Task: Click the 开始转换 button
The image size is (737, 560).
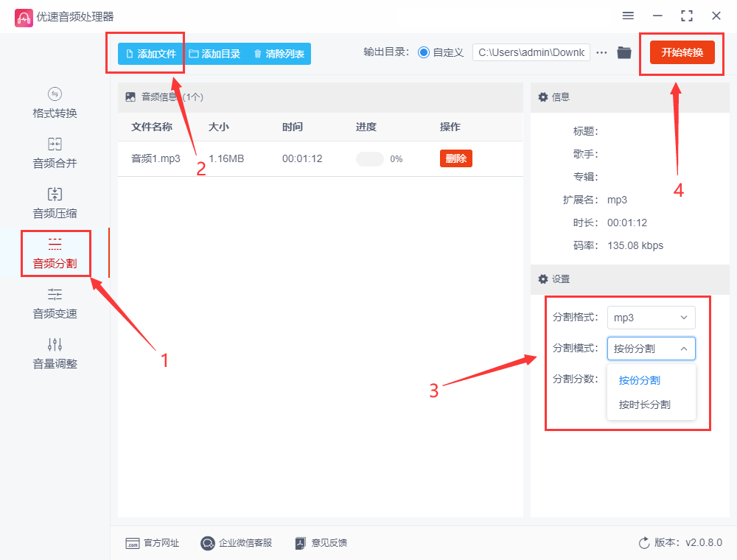Action: 682,52
